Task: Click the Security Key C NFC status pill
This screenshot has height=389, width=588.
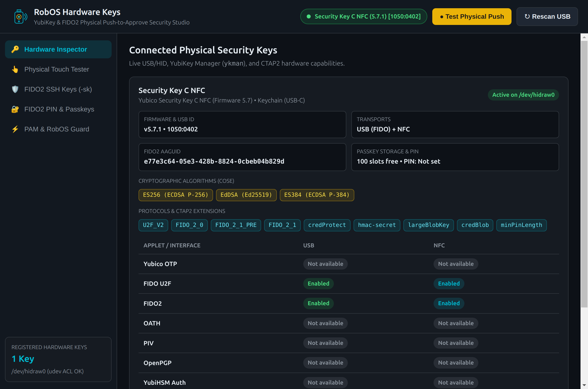Action: pyautogui.click(x=364, y=16)
